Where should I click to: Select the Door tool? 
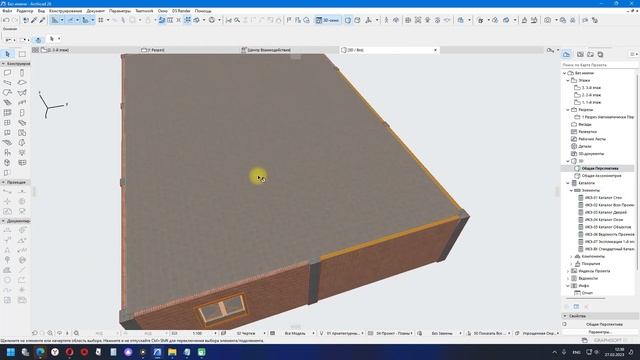tap(22, 113)
